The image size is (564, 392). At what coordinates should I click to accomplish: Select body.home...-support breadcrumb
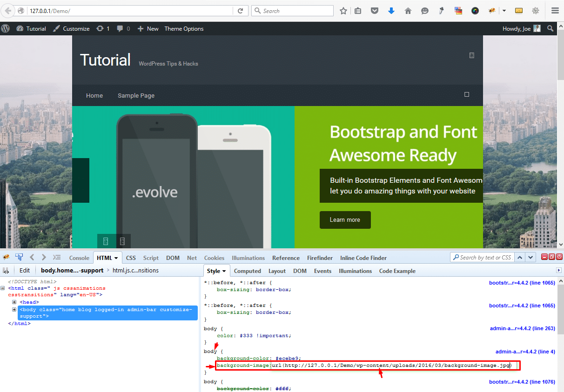(72, 271)
